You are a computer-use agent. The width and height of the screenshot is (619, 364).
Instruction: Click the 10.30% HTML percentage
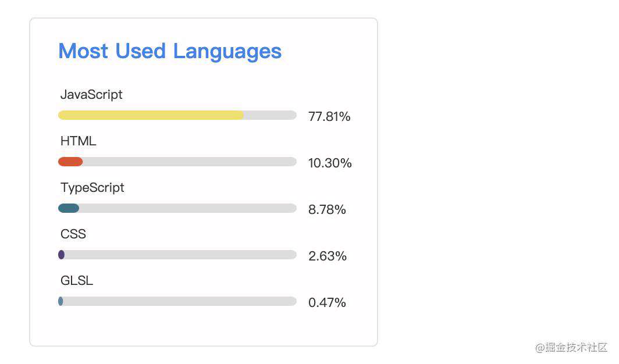point(330,163)
